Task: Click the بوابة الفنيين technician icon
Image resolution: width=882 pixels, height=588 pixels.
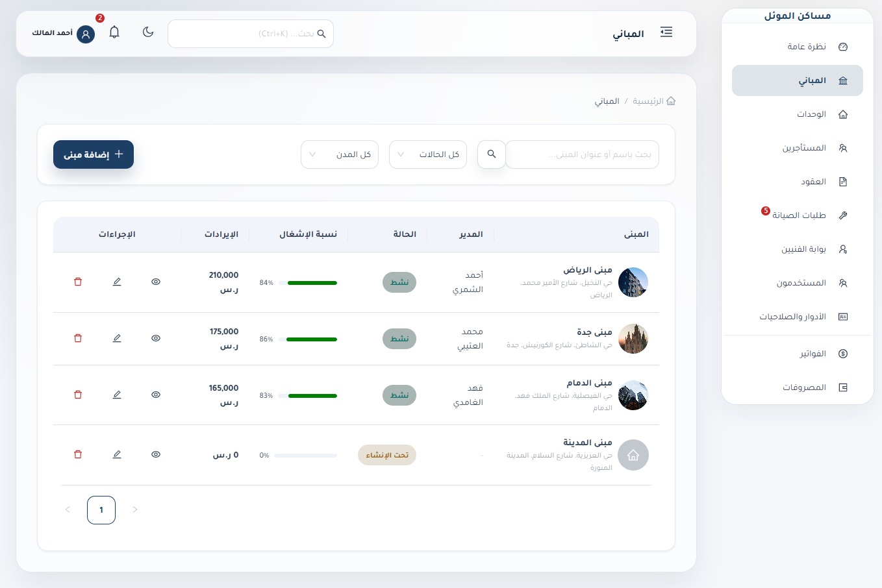Action: coord(843,249)
